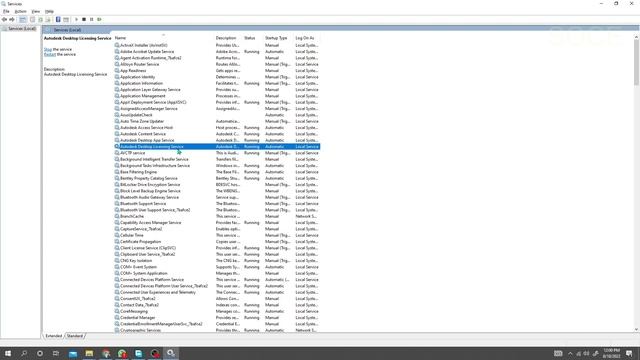Viewport: 640px width, 360px height.
Task: Show hidden system tray icons chevron
Action: pos(570,353)
